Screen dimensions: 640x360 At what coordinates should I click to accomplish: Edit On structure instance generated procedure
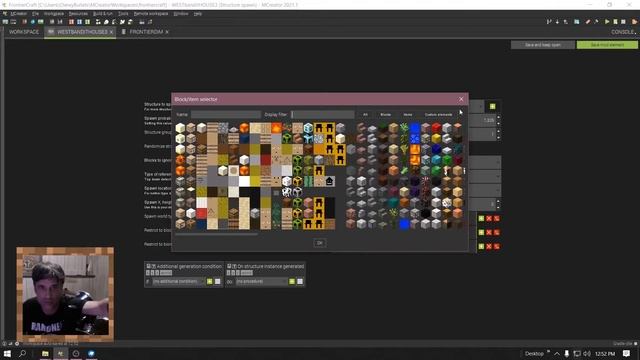point(300,282)
